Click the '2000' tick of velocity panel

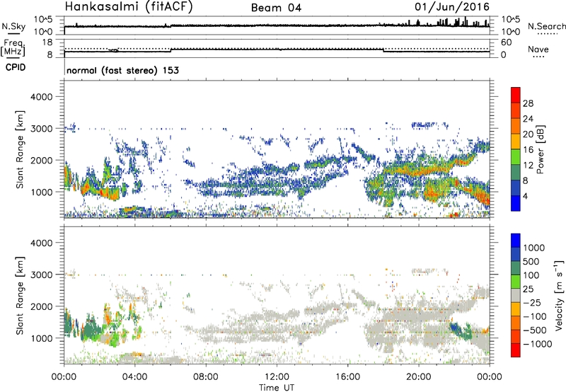click(41, 306)
